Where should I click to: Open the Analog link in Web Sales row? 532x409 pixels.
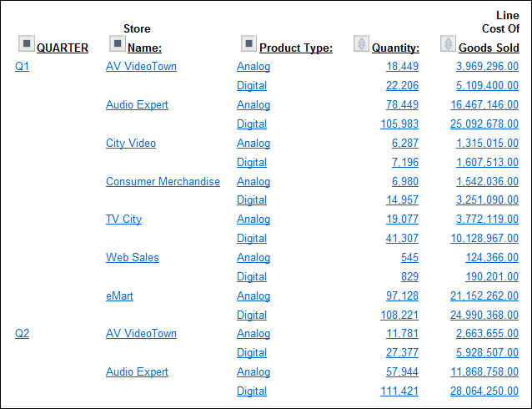tap(253, 258)
